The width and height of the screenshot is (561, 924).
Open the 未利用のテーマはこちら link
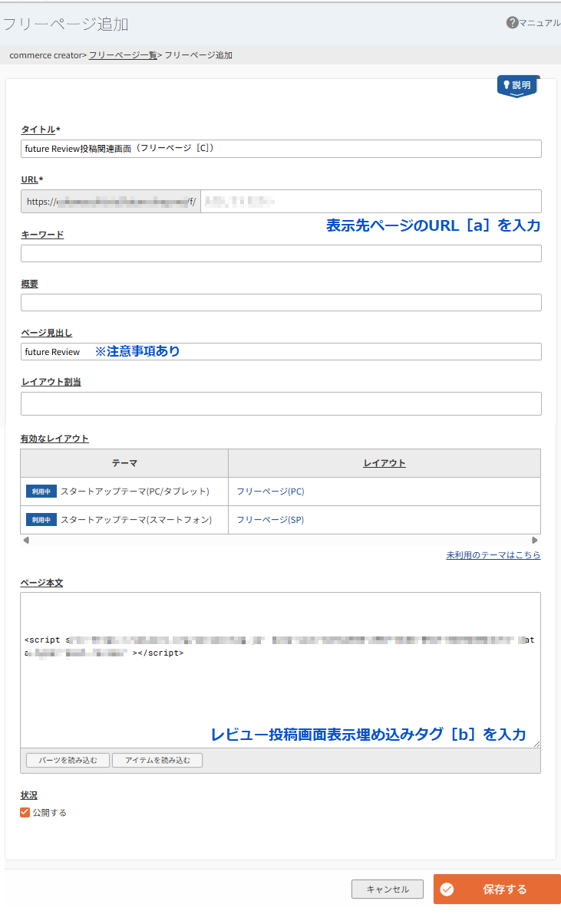(x=493, y=555)
